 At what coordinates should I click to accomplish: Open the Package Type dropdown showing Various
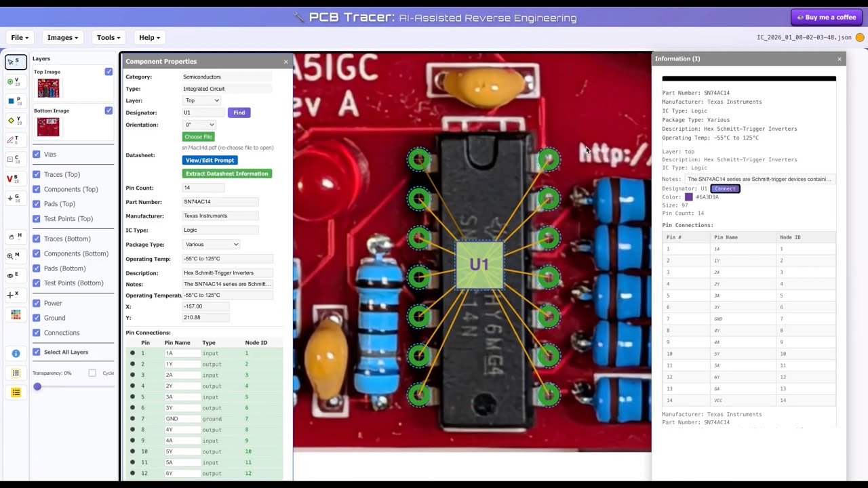[x=211, y=244]
